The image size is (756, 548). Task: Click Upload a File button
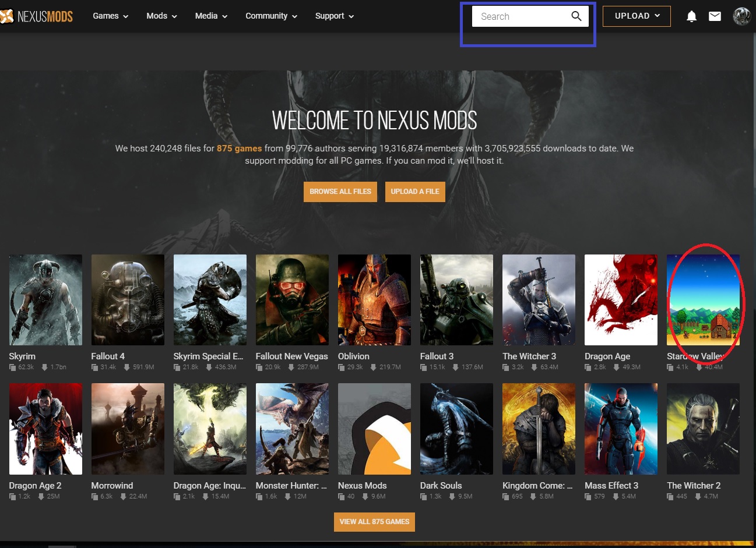(x=415, y=192)
